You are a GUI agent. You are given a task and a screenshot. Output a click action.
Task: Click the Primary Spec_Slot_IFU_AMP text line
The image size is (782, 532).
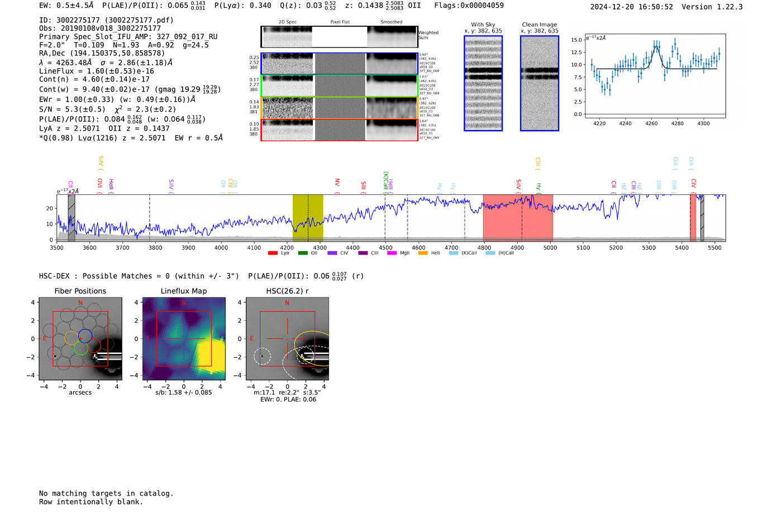pyautogui.click(x=128, y=36)
